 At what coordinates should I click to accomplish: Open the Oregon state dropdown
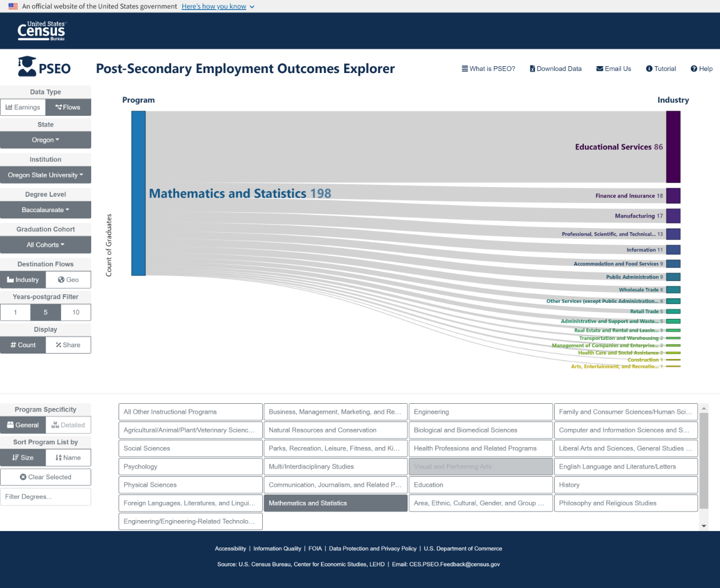click(x=46, y=140)
